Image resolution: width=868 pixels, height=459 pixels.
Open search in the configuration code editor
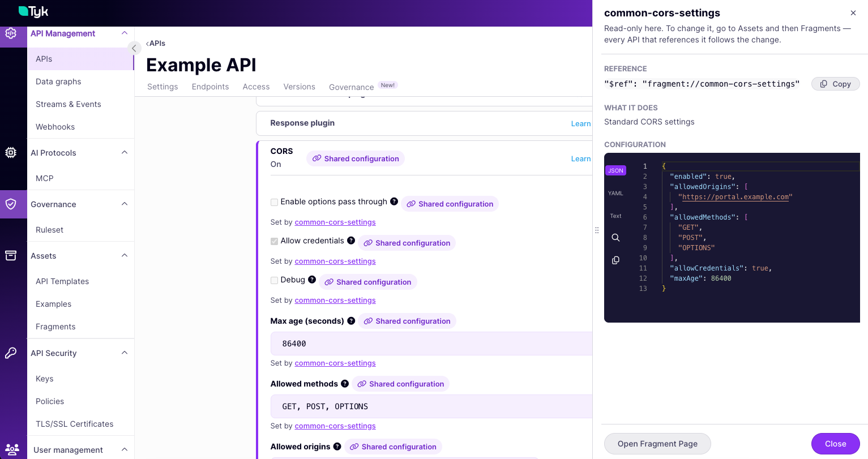(x=615, y=238)
